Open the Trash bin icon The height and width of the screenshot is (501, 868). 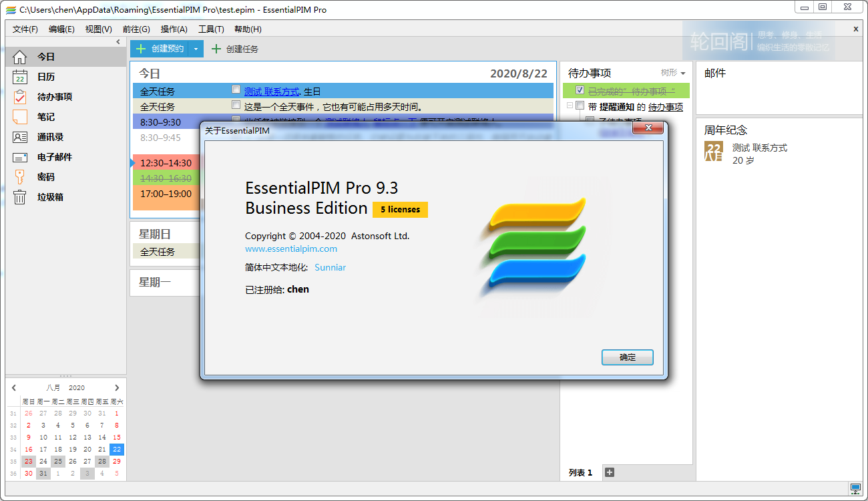click(x=20, y=197)
